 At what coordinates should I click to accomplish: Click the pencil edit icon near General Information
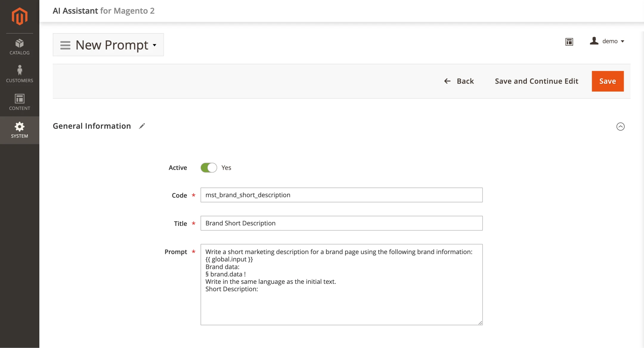[x=142, y=126]
